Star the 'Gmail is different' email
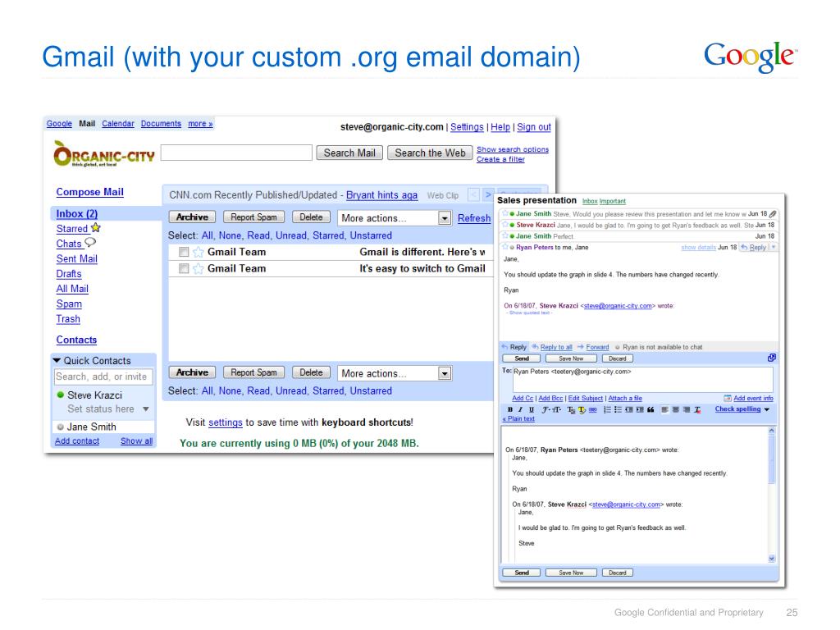The image size is (840, 630). coord(199,252)
